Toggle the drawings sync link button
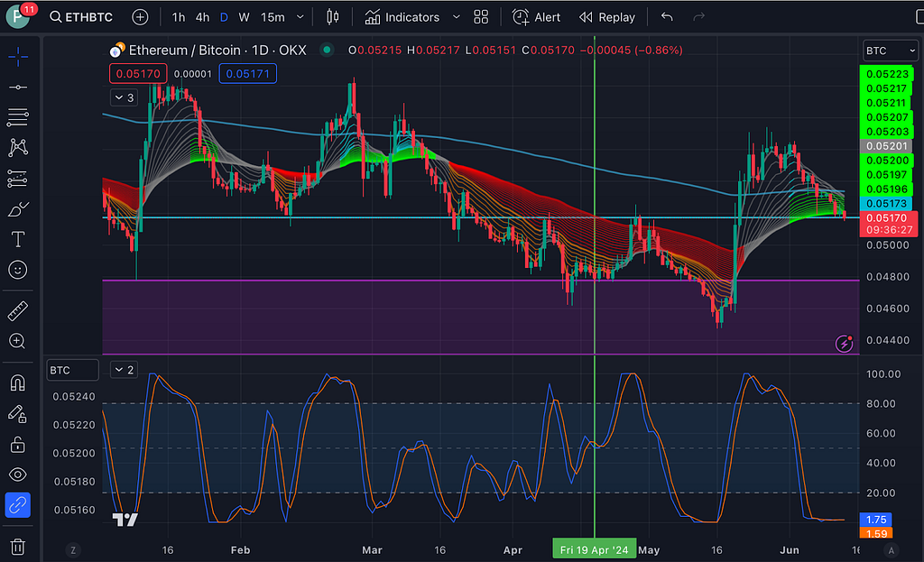Screen dimensions: 924x562 tap(18, 505)
